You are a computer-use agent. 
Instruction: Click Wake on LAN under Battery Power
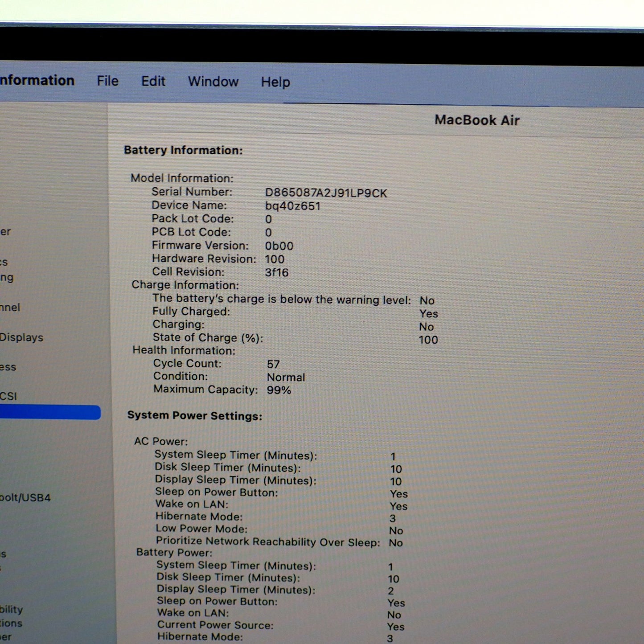[193, 613]
